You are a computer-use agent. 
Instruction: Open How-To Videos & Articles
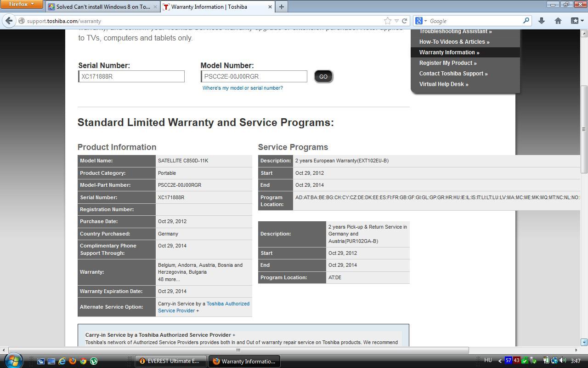click(454, 42)
